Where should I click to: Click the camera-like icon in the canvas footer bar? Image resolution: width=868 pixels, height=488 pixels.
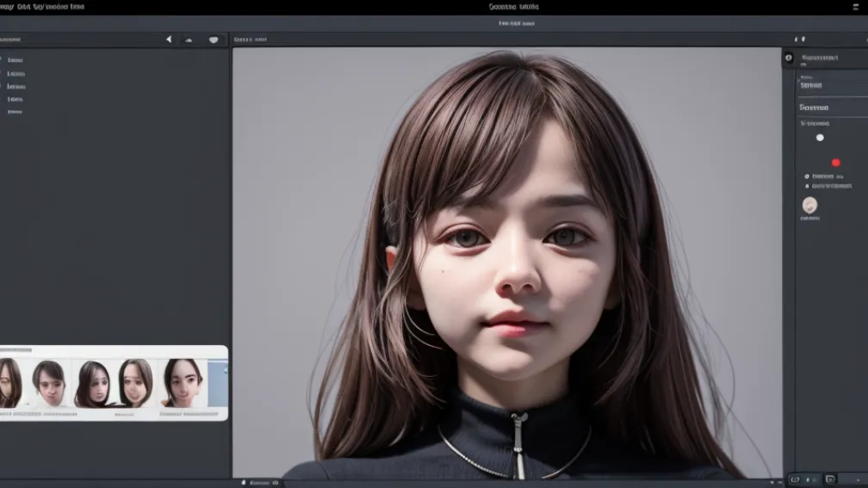click(x=276, y=483)
